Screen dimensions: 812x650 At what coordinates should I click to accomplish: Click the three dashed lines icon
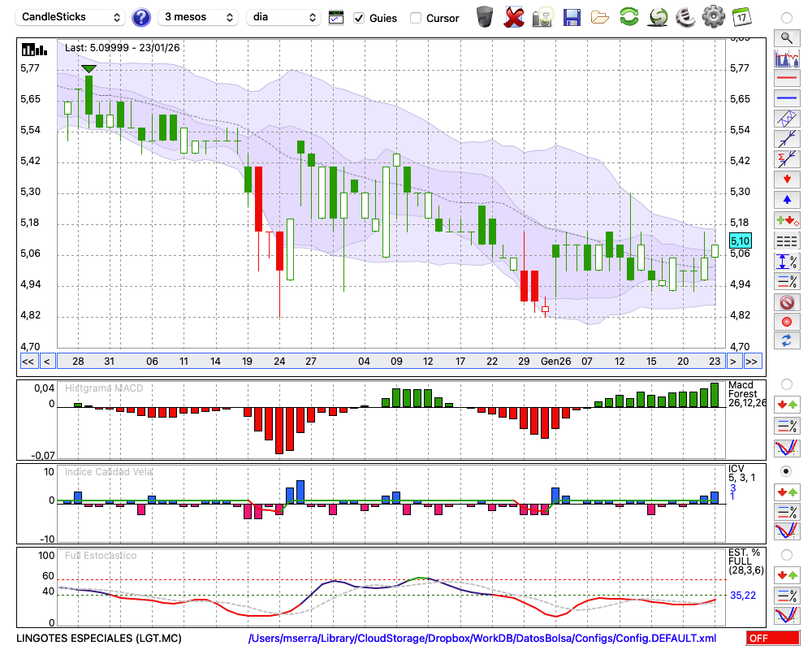(787, 241)
